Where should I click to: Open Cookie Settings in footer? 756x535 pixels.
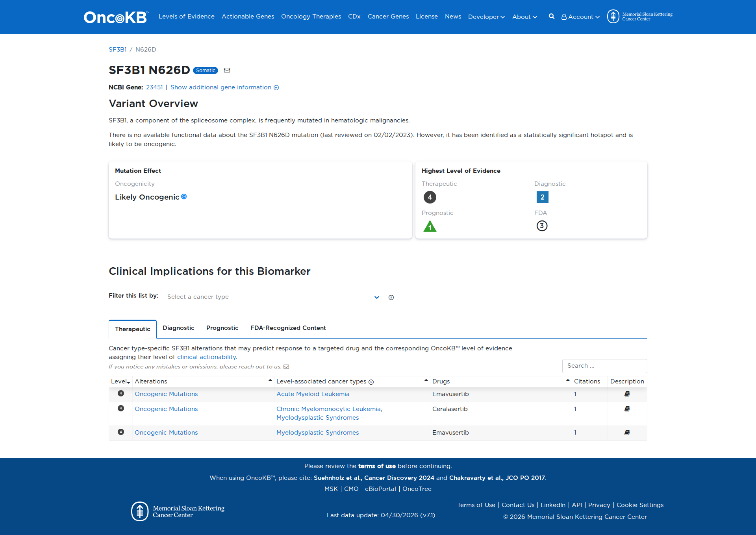[x=640, y=505]
